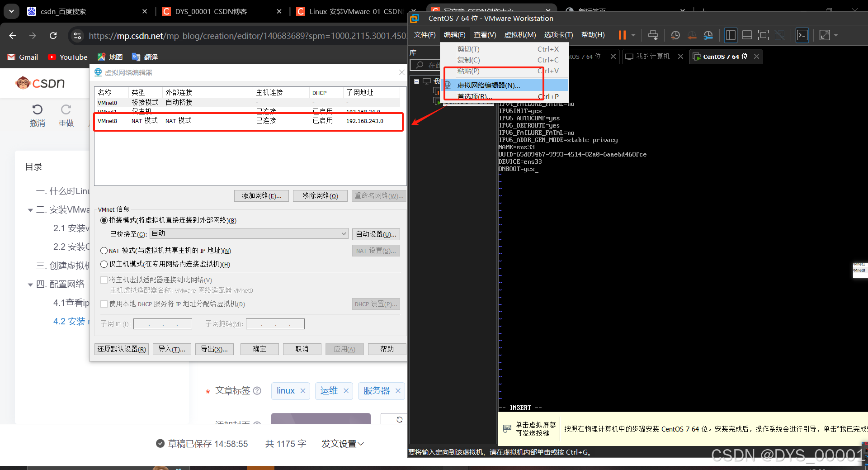The height and width of the screenshot is (470, 868).
Task: Open the YouTube bookmark
Action: click(68, 57)
